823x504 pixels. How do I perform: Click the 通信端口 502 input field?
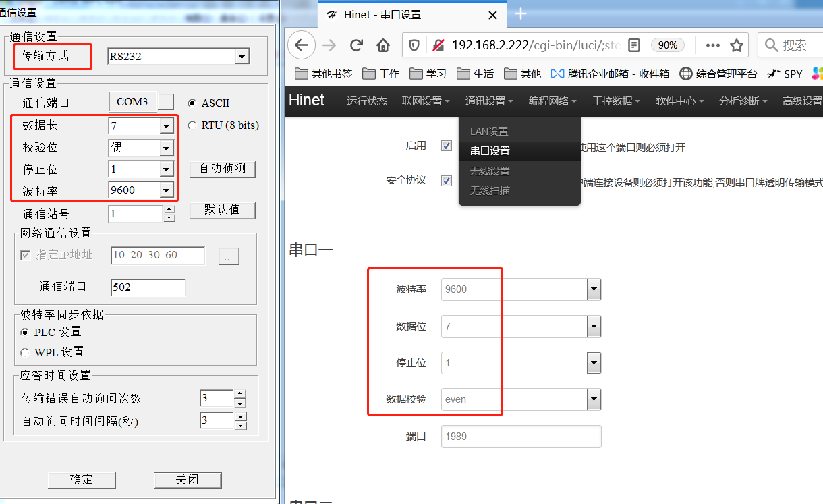click(148, 287)
